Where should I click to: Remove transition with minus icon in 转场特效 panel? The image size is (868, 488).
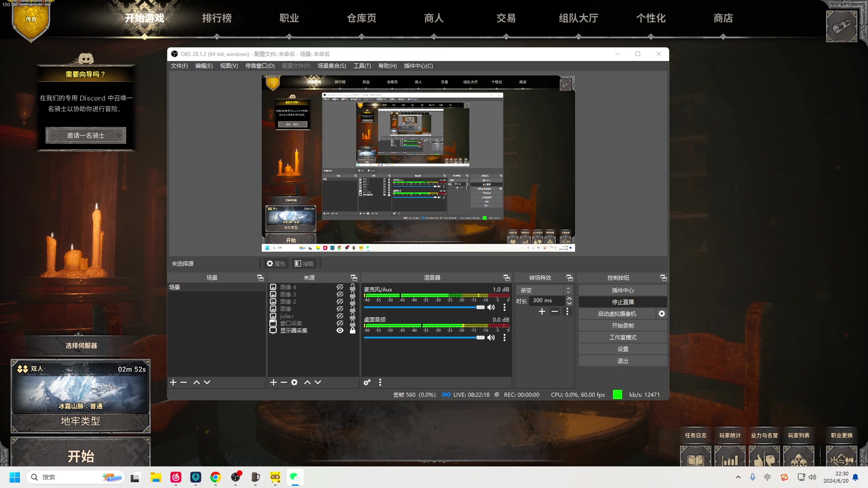[555, 311]
